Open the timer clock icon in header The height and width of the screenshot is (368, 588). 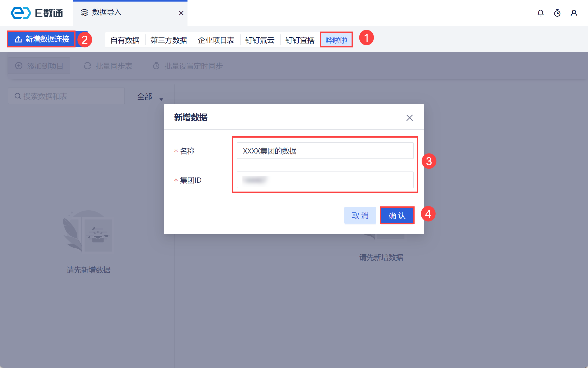tap(557, 13)
